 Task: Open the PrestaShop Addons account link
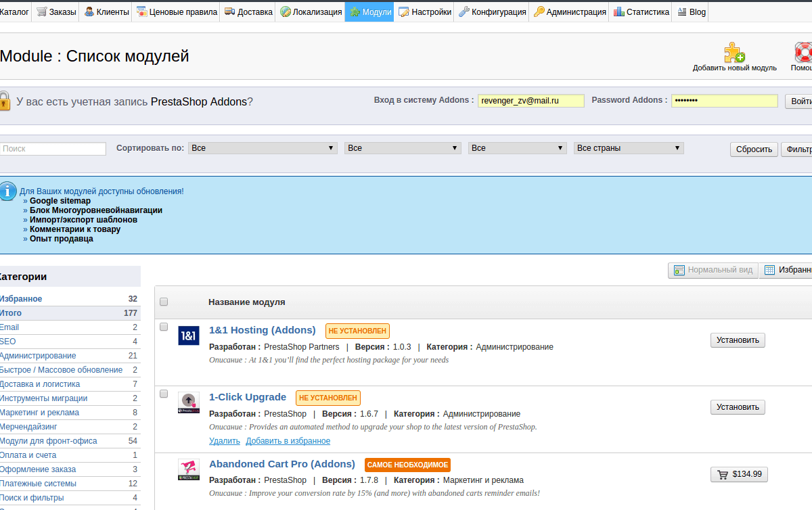click(199, 102)
